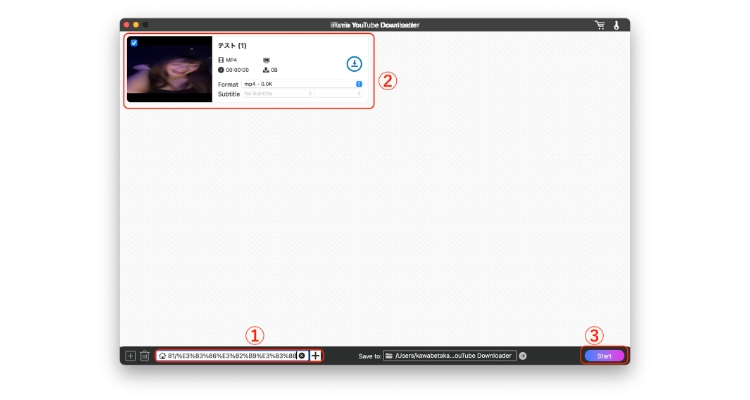This screenshot has width=750, height=400.
Task: Click the duration clock icon
Action: [221, 70]
